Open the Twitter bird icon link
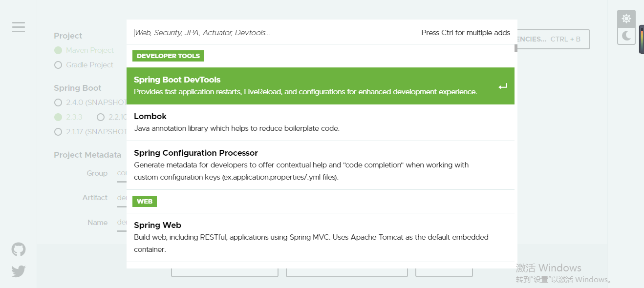Viewport: 644px width, 288px height. click(x=19, y=271)
